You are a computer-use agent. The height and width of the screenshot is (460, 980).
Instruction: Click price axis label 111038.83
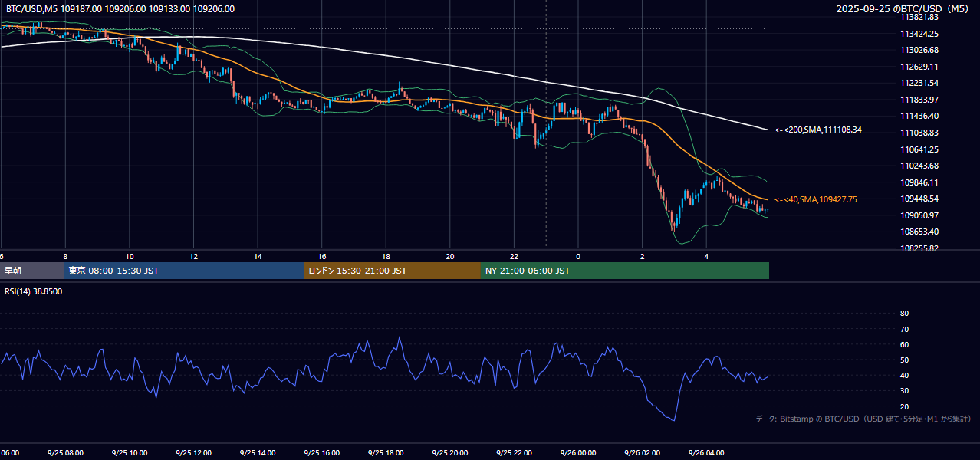tap(919, 133)
